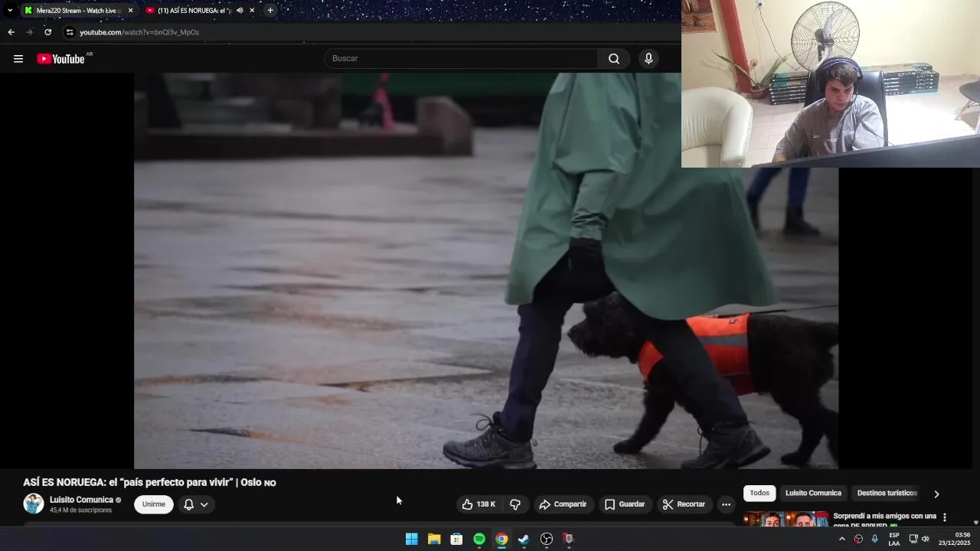Click the Recortar clip button
980x551 pixels.
pyautogui.click(x=684, y=504)
